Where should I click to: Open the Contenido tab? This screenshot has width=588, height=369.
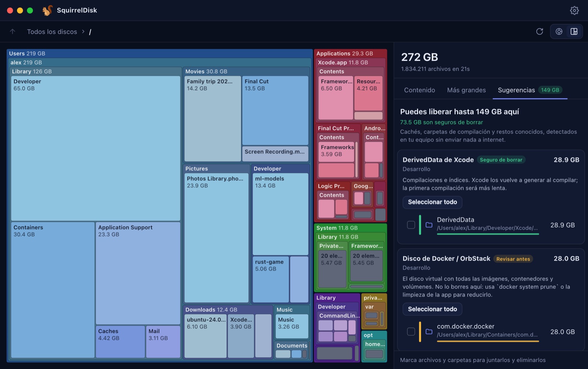[420, 90]
